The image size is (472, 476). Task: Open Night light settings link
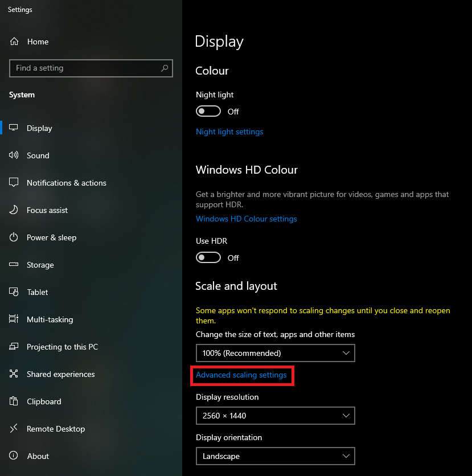(x=229, y=132)
